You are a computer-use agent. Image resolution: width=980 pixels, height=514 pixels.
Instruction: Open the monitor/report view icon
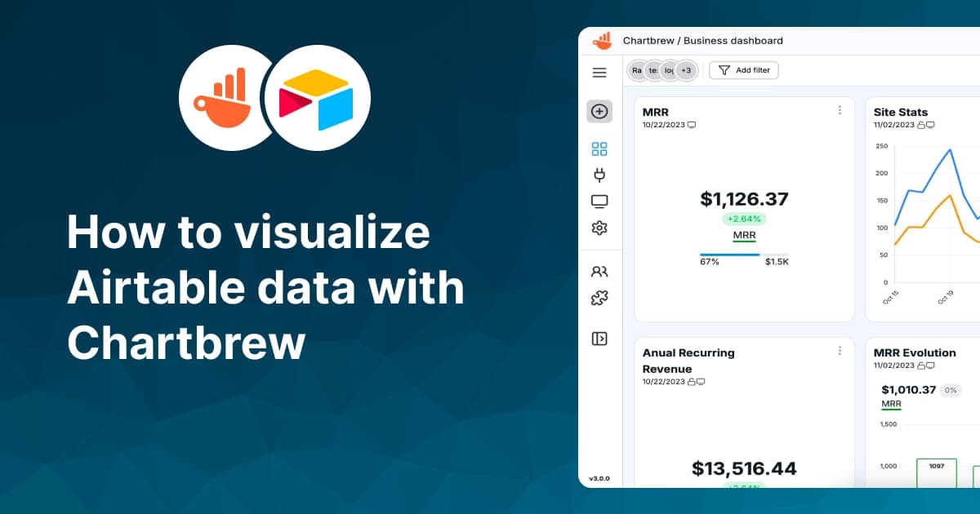tap(599, 201)
